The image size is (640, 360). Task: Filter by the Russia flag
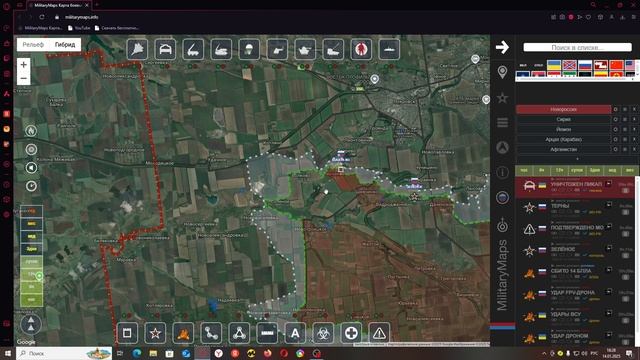[585, 65]
